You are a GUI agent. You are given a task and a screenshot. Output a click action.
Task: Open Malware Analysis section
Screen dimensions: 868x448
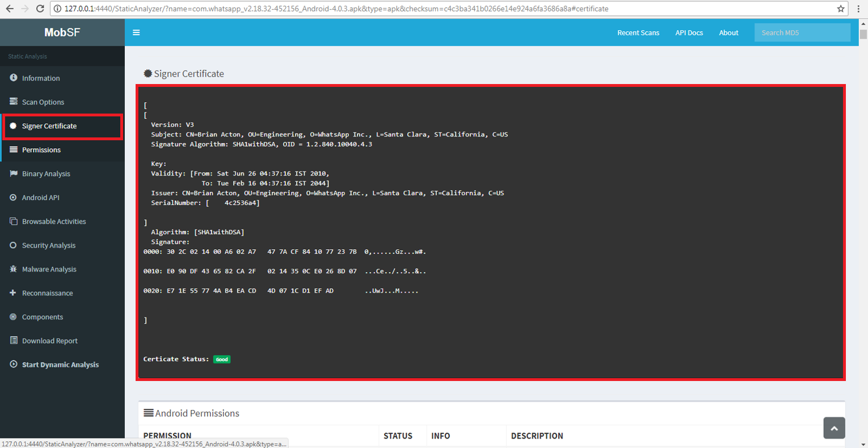click(49, 269)
